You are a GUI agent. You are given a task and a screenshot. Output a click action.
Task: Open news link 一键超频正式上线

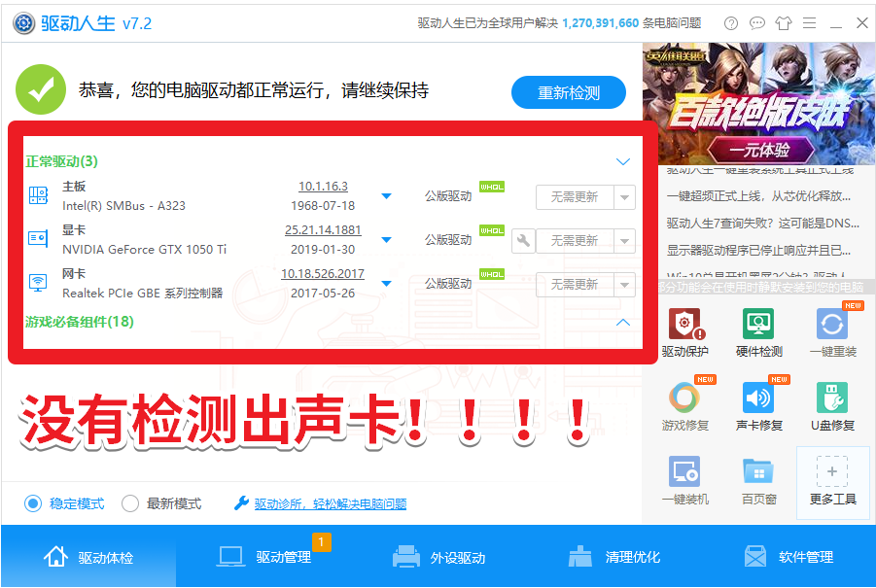tap(758, 196)
